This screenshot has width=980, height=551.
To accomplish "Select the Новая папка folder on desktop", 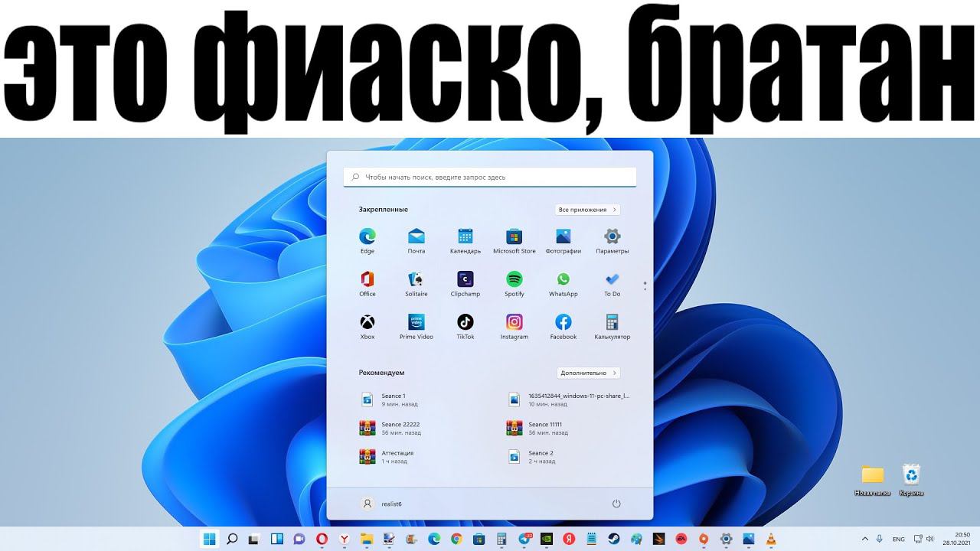I will pyautogui.click(x=873, y=481).
